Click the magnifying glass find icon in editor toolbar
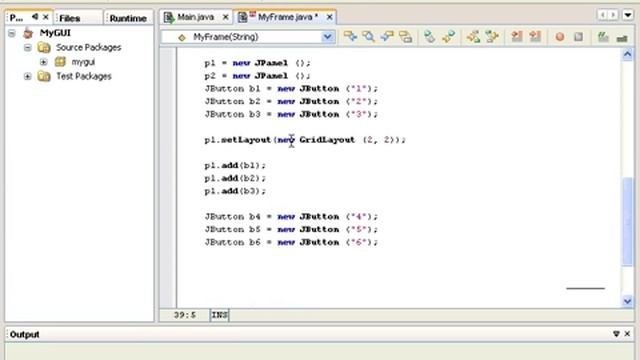Screen dimensions: 640x360 click(369, 37)
